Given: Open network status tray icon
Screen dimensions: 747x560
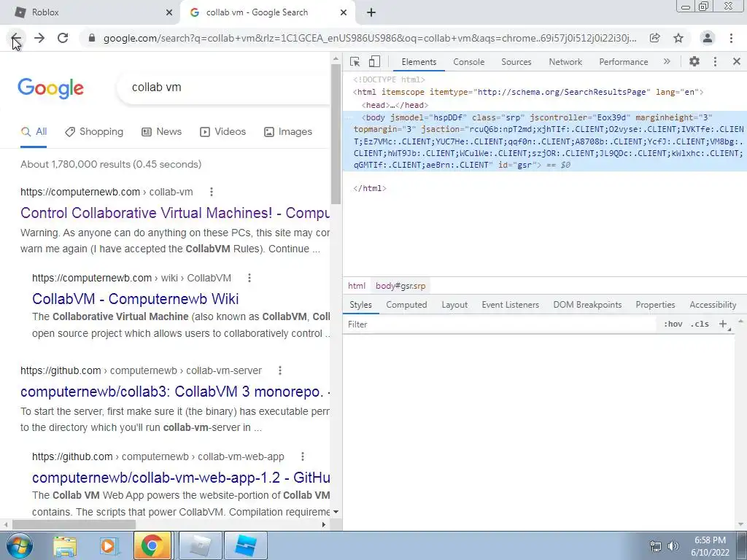Looking at the screenshot, I should click(656, 546).
